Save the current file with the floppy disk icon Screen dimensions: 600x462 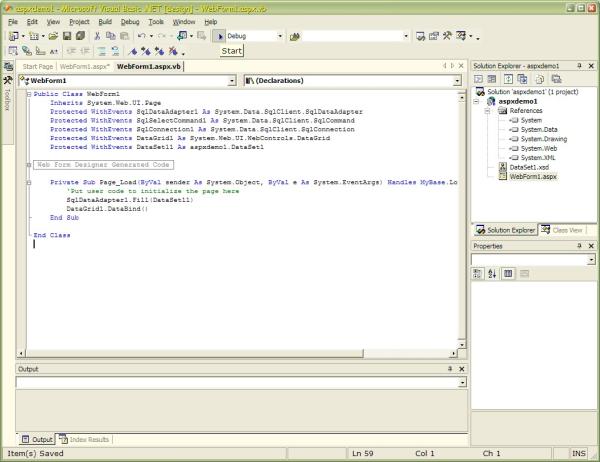(x=67, y=36)
